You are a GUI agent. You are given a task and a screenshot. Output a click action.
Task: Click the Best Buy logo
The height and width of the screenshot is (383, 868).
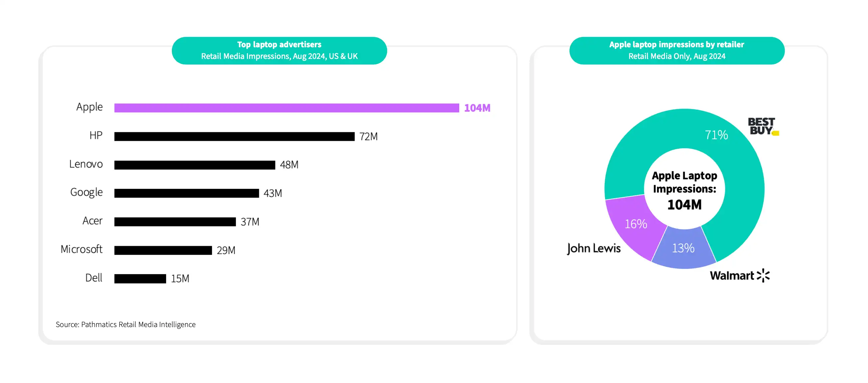point(763,127)
